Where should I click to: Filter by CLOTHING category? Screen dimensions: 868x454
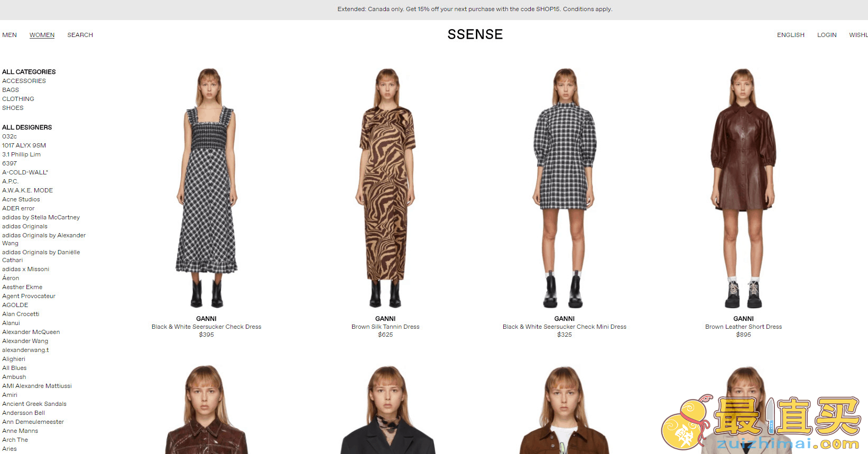(18, 99)
